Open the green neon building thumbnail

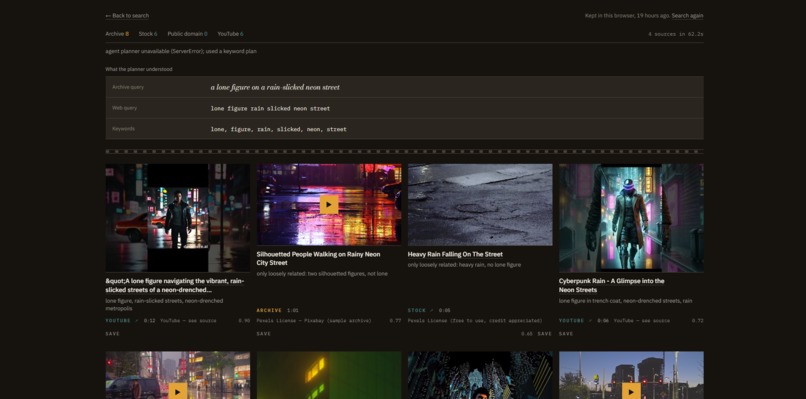click(329, 375)
